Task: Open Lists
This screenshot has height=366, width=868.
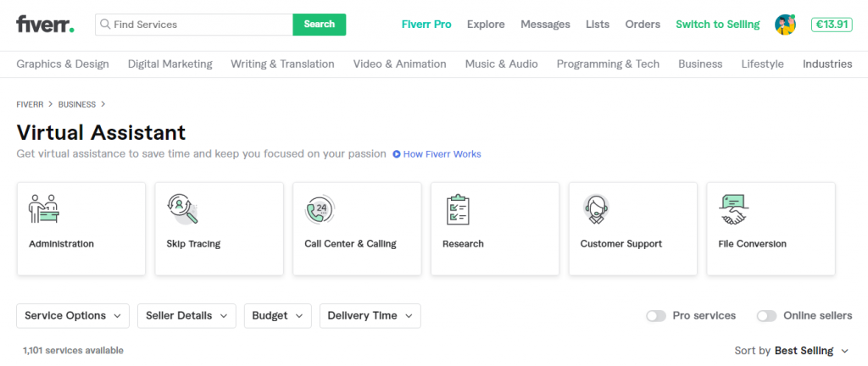Action: click(x=598, y=25)
